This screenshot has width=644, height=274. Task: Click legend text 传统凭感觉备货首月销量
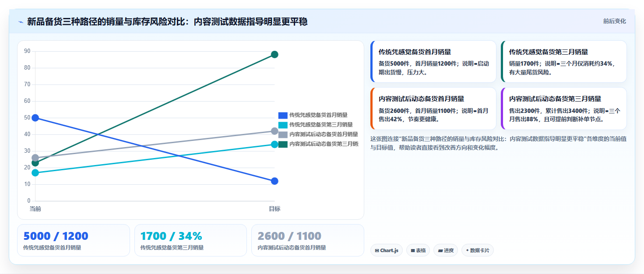click(318, 115)
